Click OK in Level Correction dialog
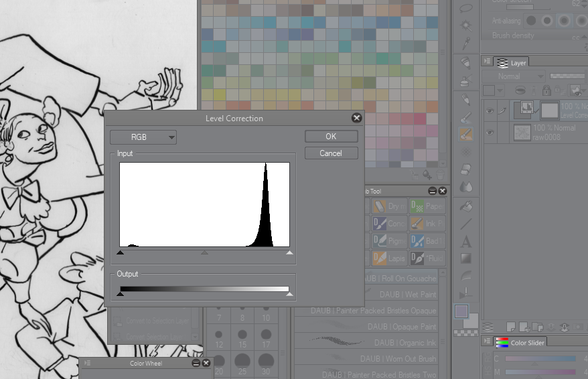 tap(331, 137)
